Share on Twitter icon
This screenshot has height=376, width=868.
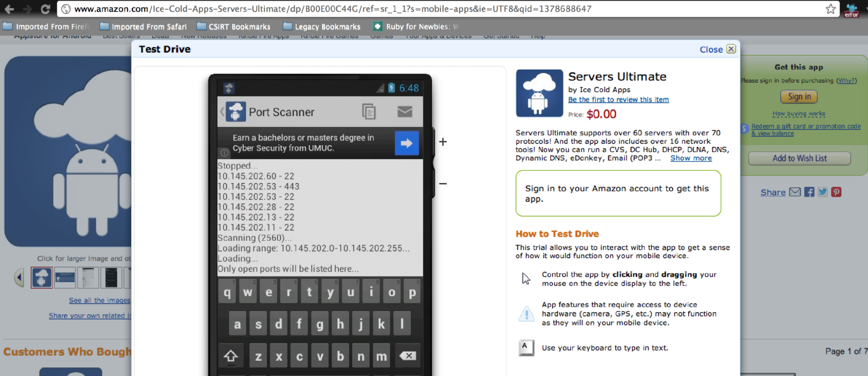tap(823, 192)
